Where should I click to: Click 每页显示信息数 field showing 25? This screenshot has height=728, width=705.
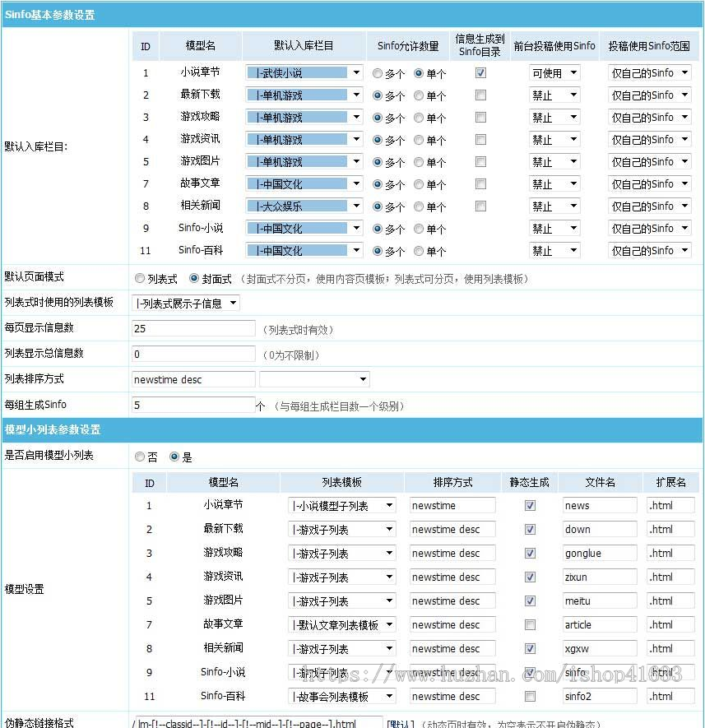pos(193,328)
